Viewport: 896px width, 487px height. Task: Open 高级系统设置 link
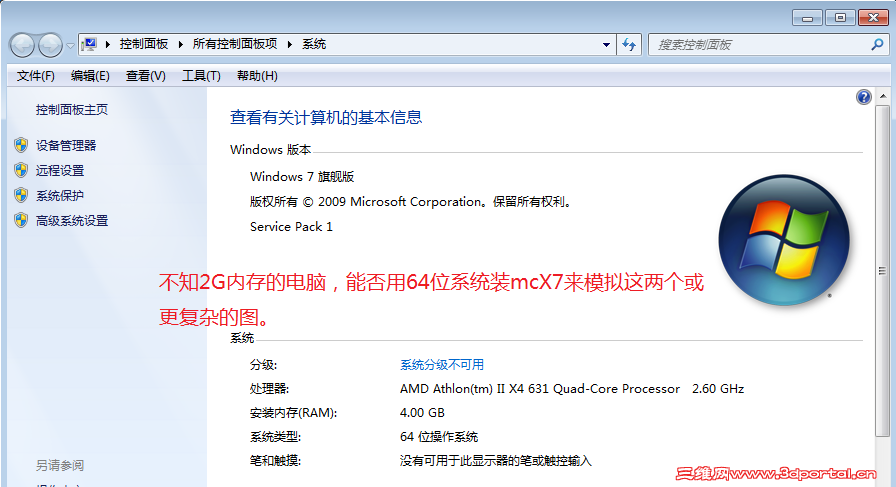(71, 221)
